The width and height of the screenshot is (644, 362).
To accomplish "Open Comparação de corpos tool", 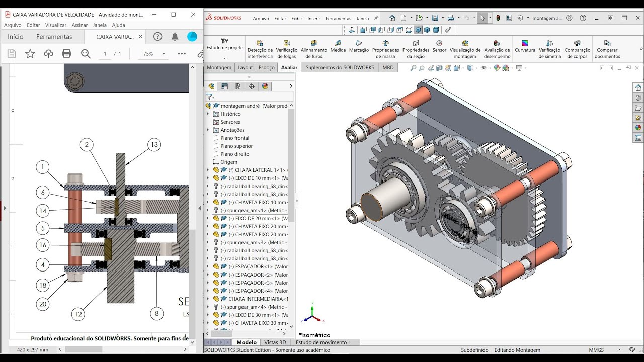I will click(x=577, y=49).
